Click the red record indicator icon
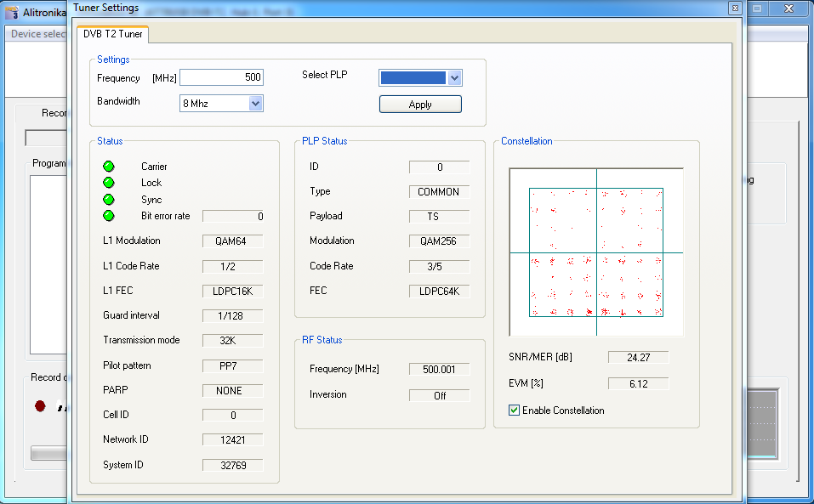The image size is (814, 504). click(x=40, y=406)
